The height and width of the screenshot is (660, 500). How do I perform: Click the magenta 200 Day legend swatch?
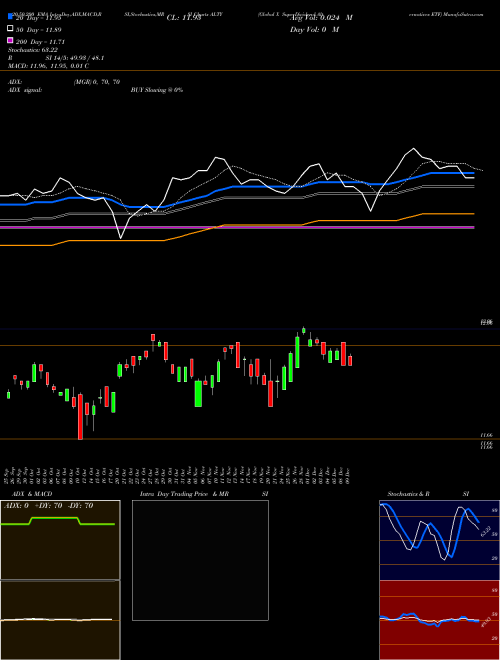pos(10,40)
